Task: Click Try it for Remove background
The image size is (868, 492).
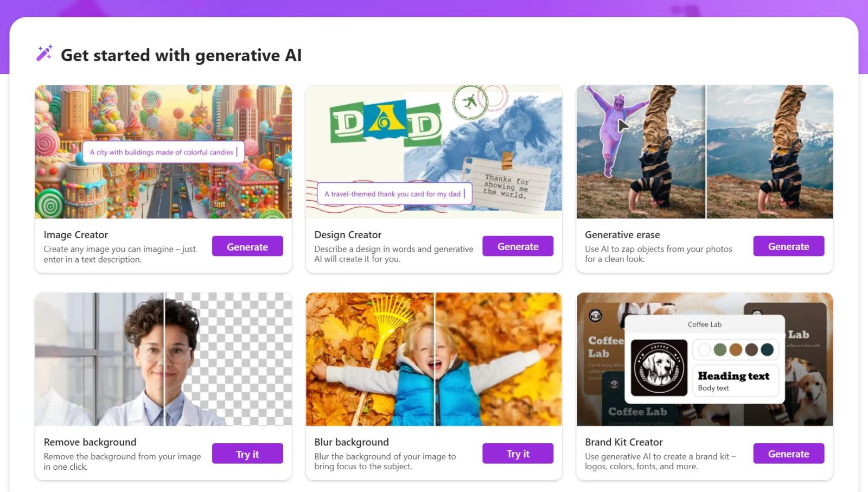Action: click(247, 454)
